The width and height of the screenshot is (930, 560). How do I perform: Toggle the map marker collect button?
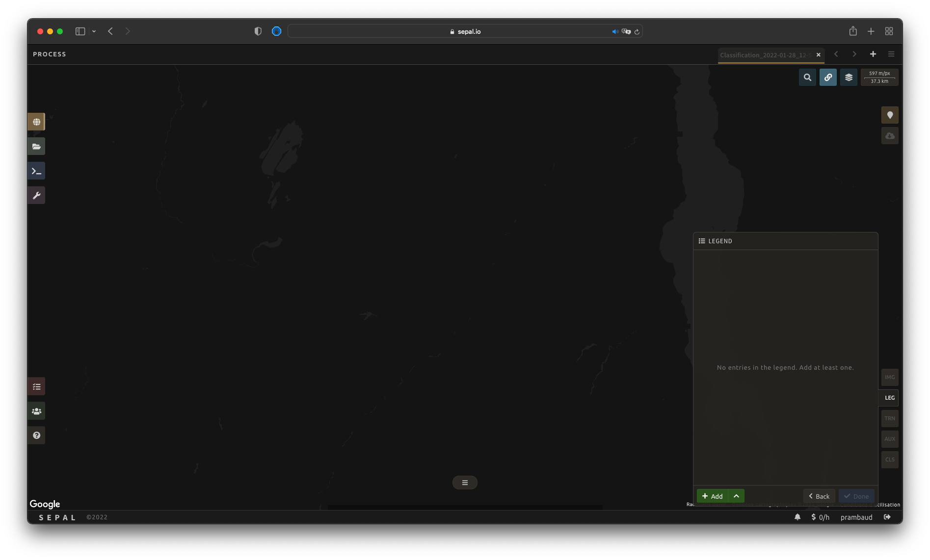coord(890,115)
